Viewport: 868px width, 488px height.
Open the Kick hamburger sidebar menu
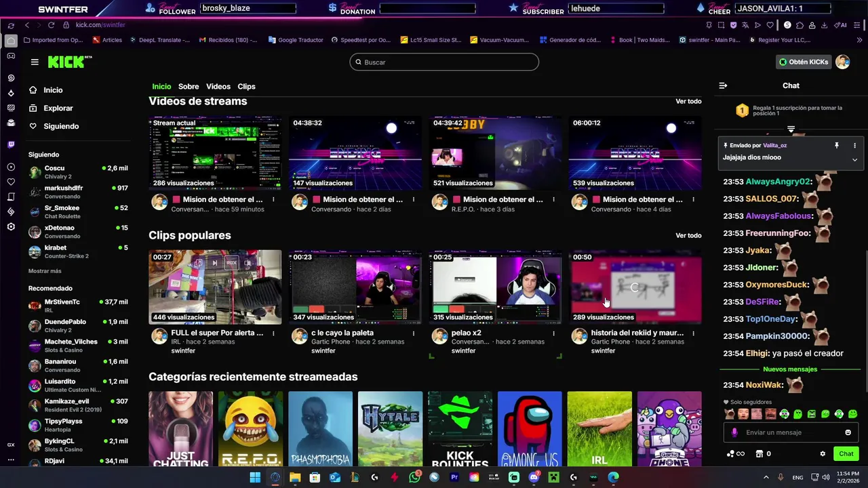35,62
